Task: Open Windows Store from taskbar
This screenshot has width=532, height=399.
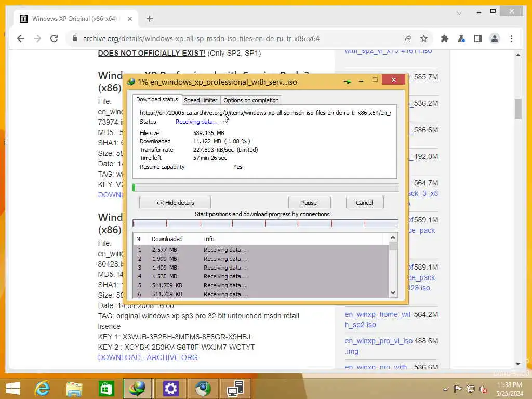Action: point(106,389)
